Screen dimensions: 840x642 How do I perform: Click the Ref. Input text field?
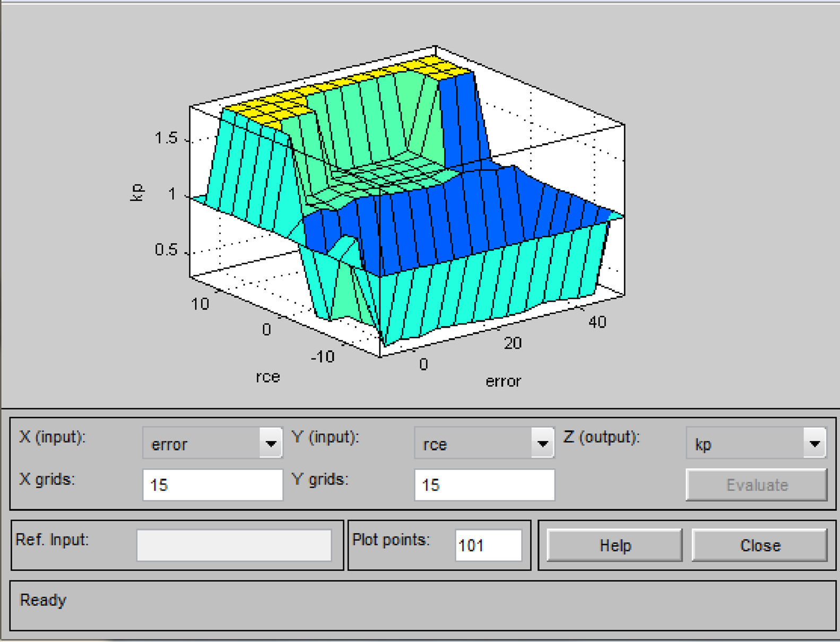233,545
